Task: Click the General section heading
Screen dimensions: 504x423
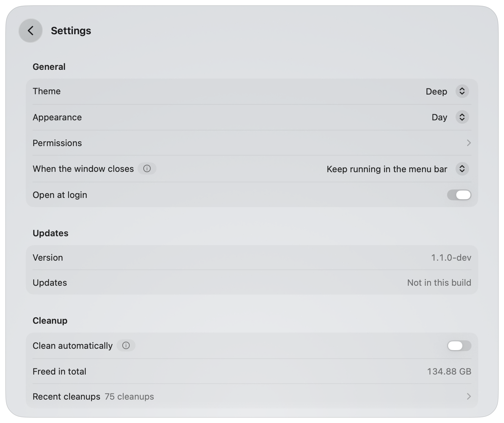Action: click(49, 67)
